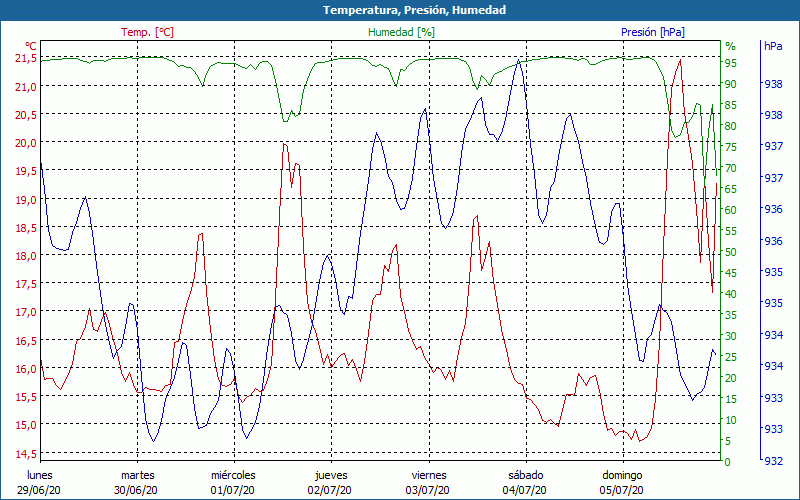Viewport: 800px width, 500px height.
Task: Click the "20,5" temperature axis value
Action: (26, 115)
